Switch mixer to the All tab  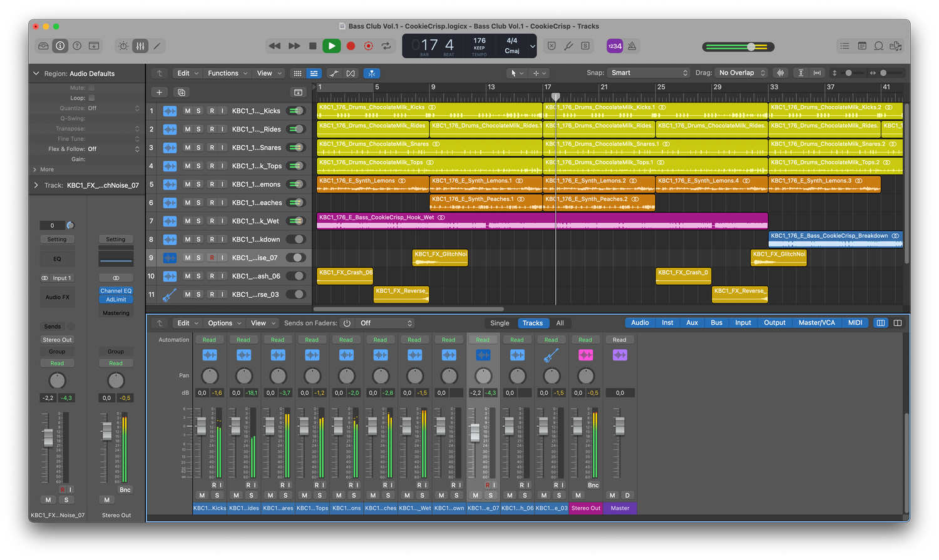click(x=560, y=323)
